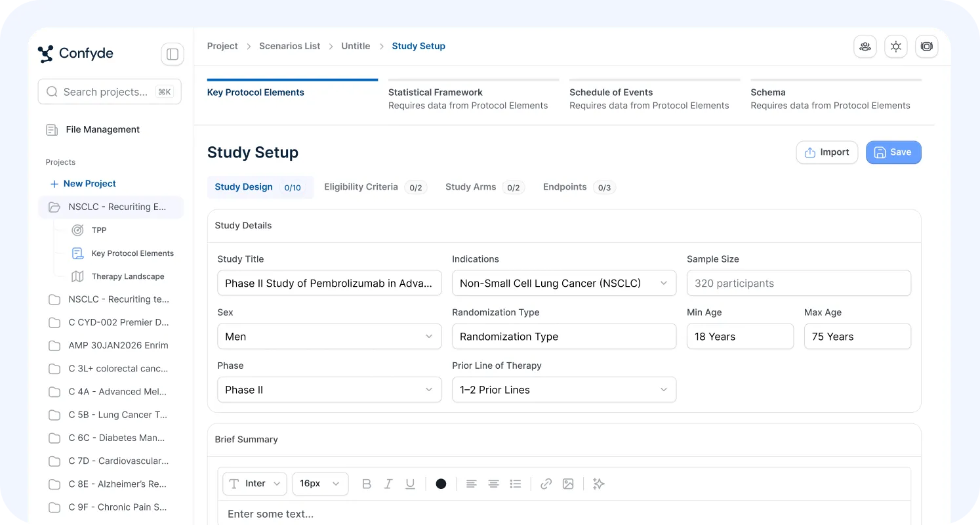The image size is (980, 525).
Task: Open the team members icon
Action: click(x=865, y=47)
